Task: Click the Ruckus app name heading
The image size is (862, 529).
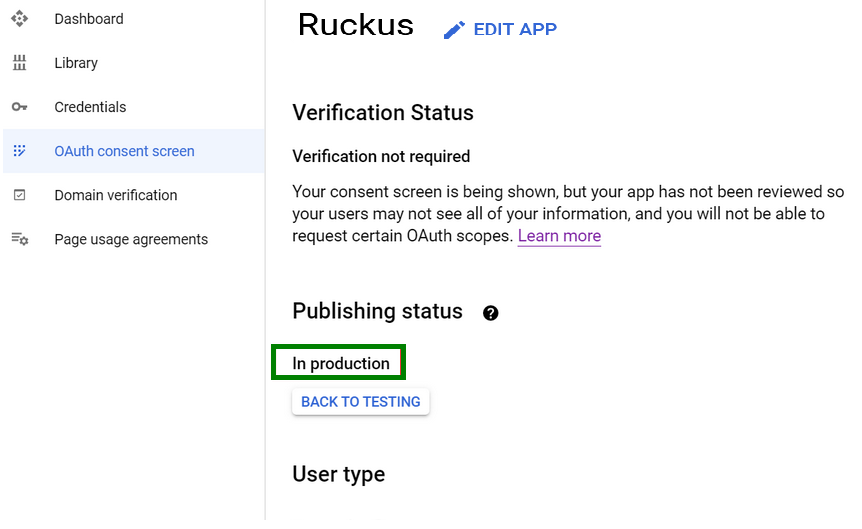Action: pyautogui.click(x=356, y=25)
